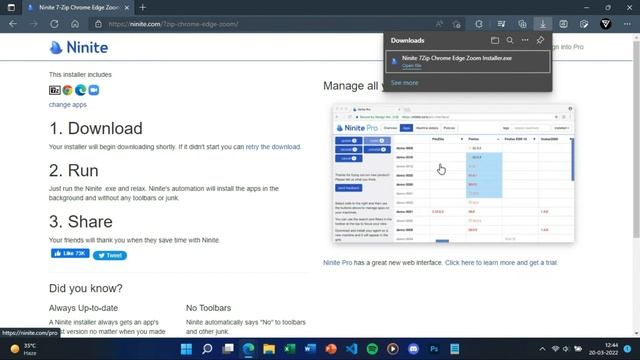Click the Tweet button
This screenshot has height=360, width=640.
point(110,256)
